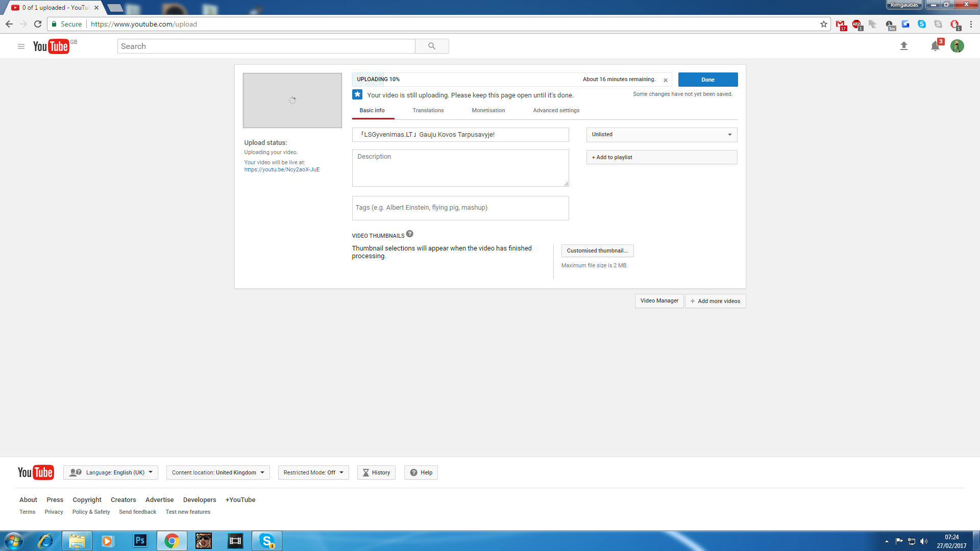The height and width of the screenshot is (551, 980).
Task: Open the youtu.be video link
Action: point(282,170)
